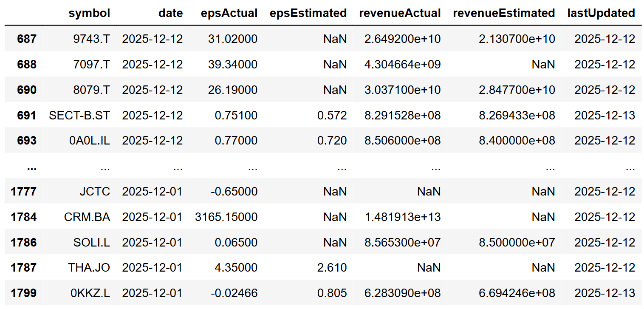Viewport: 644px width, 309px height.
Task: Click the JCTC symbol cell
Action: 95,192
